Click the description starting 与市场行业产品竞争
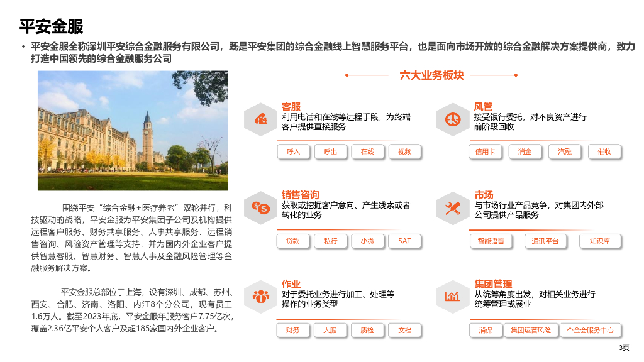Image resolution: width=644 pixels, height=362 pixels. [539, 210]
